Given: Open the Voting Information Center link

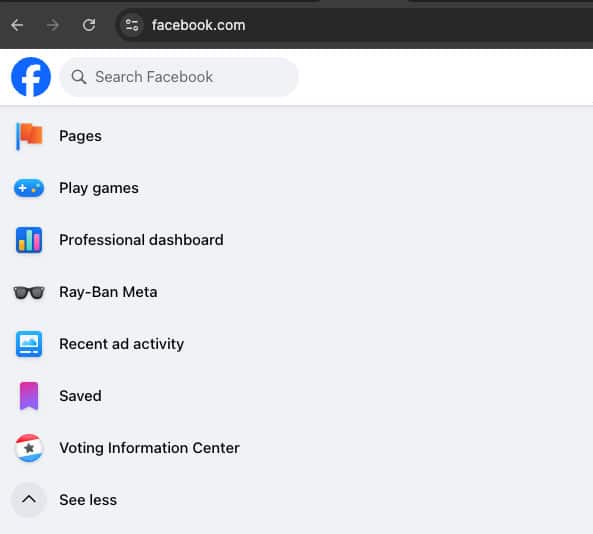Looking at the screenshot, I should tap(149, 448).
